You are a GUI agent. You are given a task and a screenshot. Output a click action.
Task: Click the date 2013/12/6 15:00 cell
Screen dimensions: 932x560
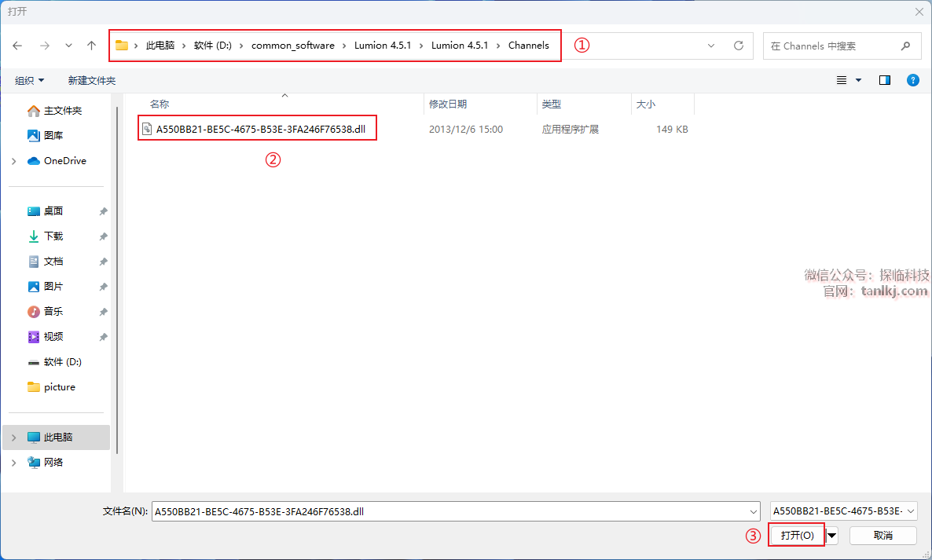point(466,129)
